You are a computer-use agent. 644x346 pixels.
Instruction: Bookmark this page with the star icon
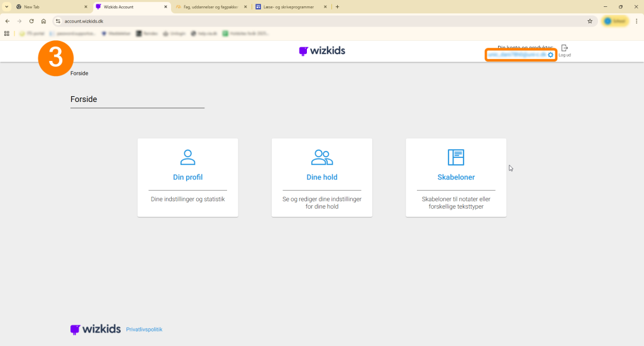tap(590, 21)
